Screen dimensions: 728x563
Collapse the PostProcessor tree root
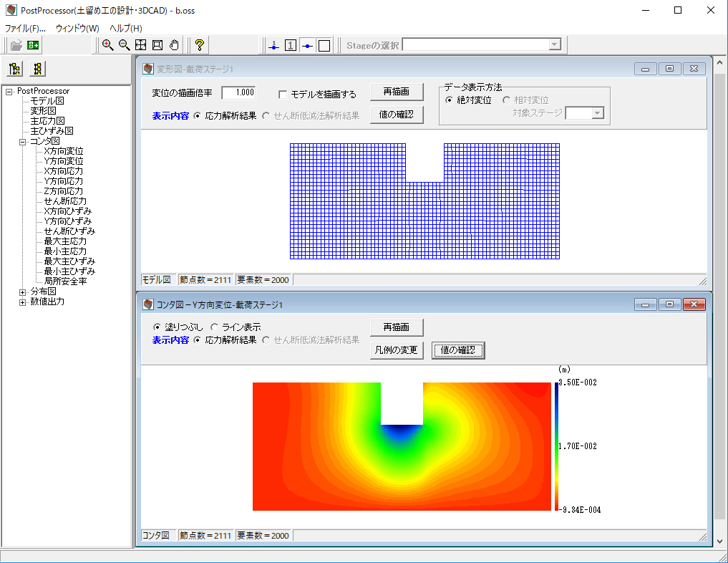pos(9,92)
